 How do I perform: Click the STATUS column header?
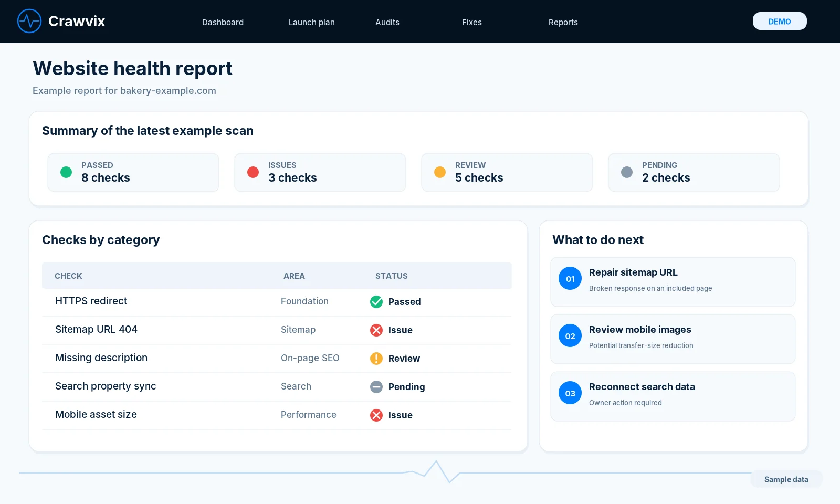click(392, 276)
